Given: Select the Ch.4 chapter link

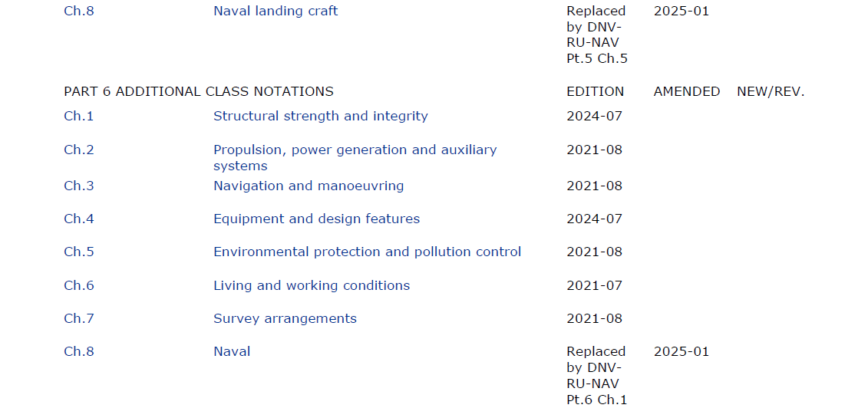Looking at the screenshot, I should (78, 219).
